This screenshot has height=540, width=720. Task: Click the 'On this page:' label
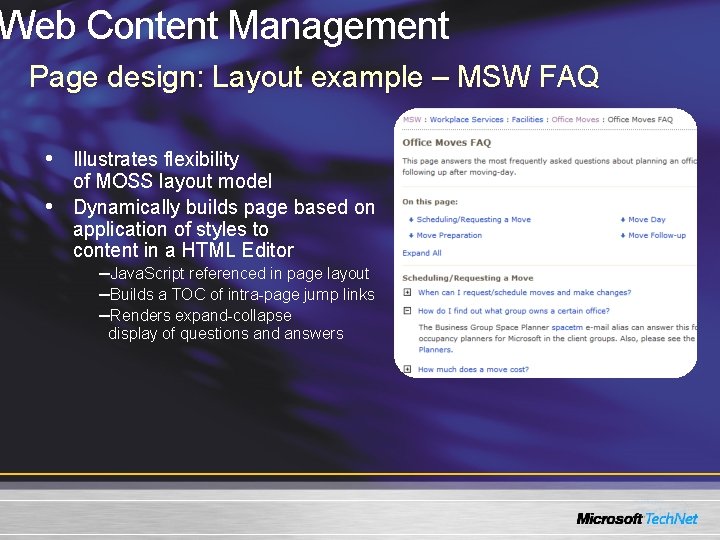[430, 202]
